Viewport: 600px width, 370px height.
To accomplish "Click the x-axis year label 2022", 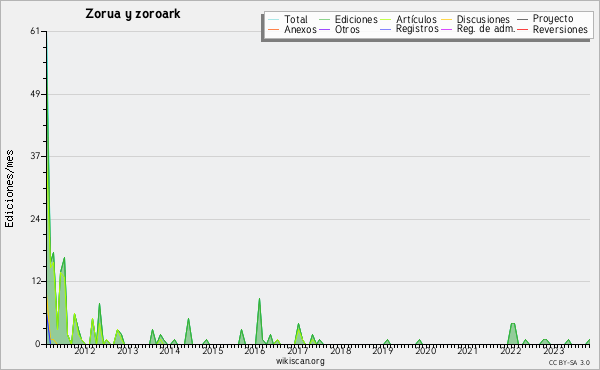I will click(x=511, y=351).
